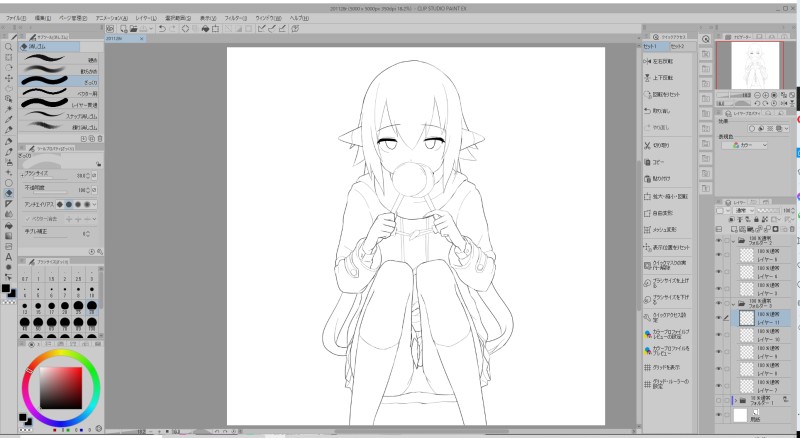Image resolution: width=800 pixels, height=438 pixels.
Task: Switch to the セット1 quick access tab
Action: pyautogui.click(x=655, y=46)
